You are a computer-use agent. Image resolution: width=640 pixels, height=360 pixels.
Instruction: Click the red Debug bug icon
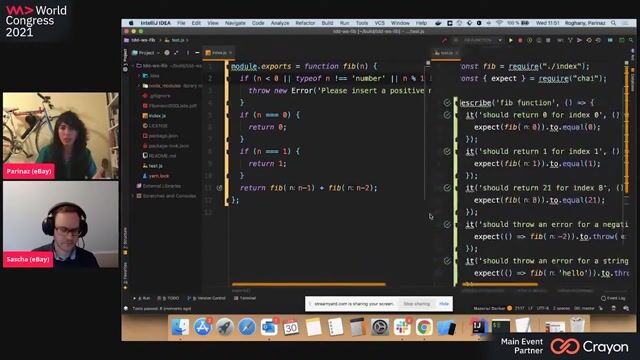(520, 40)
